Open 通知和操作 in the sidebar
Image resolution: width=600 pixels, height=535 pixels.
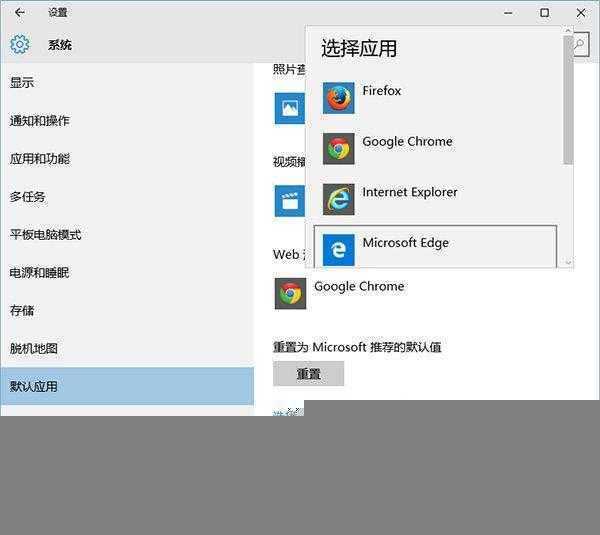pyautogui.click(x=127, y=121)
